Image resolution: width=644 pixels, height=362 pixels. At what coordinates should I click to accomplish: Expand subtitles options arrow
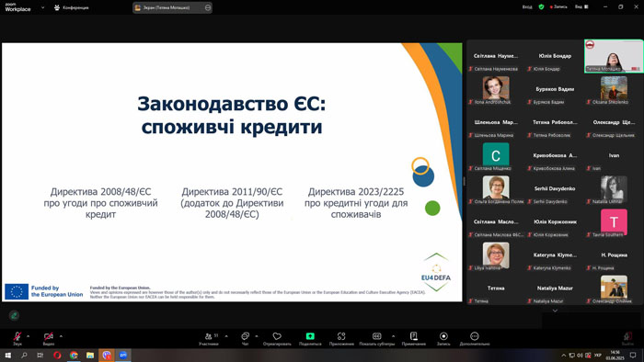[393, 336]
